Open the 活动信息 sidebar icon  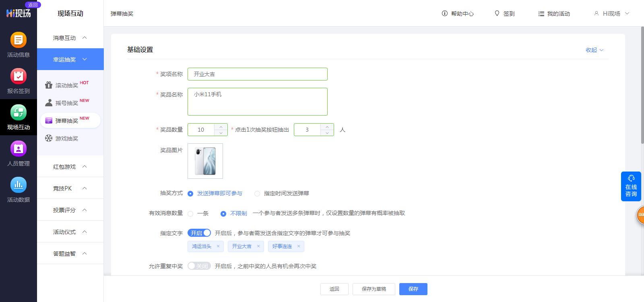coord(19,40)
